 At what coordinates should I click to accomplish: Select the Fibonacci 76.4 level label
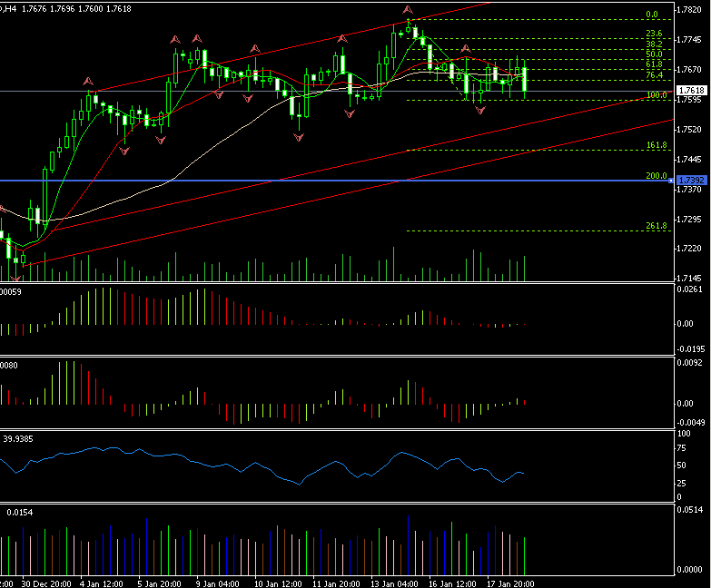coord(654,75)
